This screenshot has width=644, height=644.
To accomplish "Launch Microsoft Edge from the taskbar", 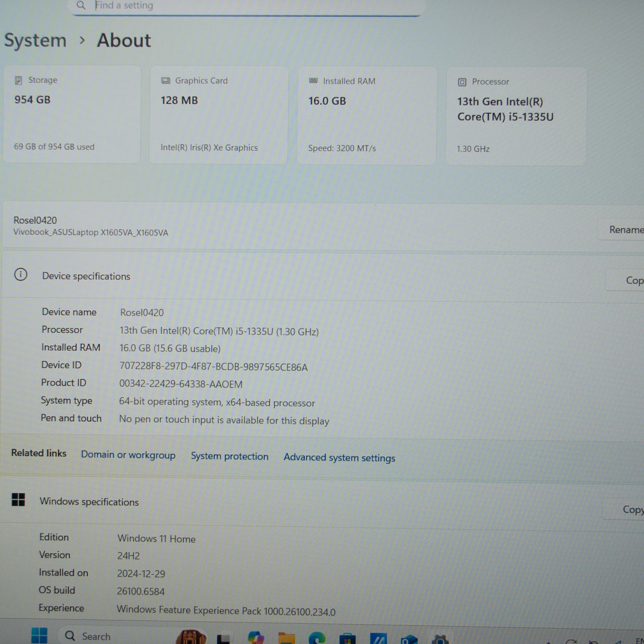I will pos(317,638).
